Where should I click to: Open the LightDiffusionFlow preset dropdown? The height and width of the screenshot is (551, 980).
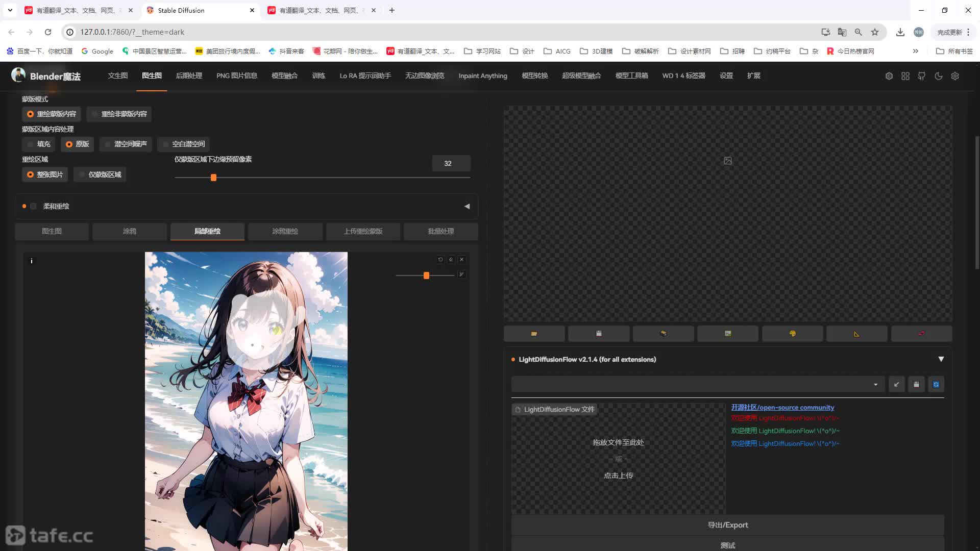(698, 385)
